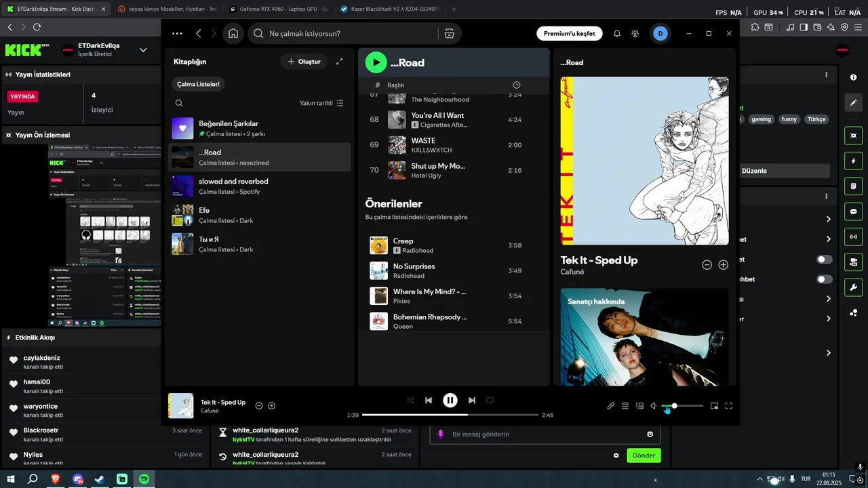Select recommended song Bohemian Rhapsody

(x=454, y=321)
